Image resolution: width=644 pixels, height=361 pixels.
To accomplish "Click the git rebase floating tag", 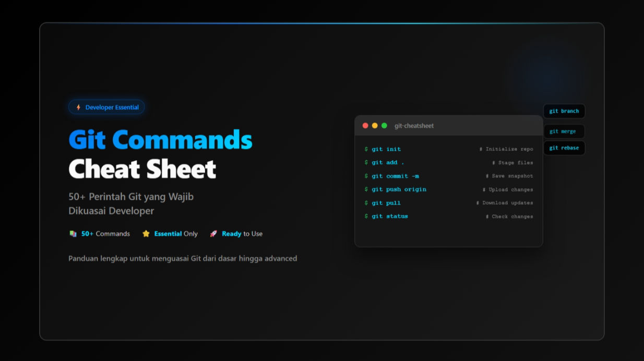I will click(565, 148).
